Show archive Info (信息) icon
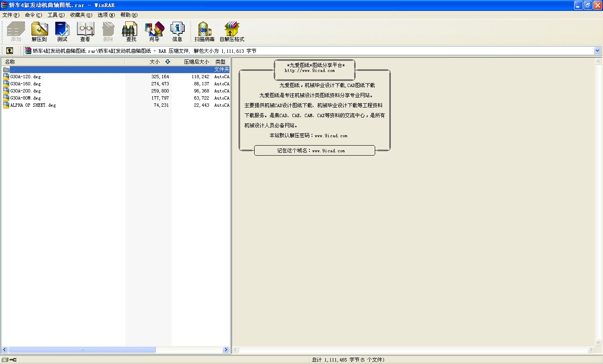 click(177, 32)
